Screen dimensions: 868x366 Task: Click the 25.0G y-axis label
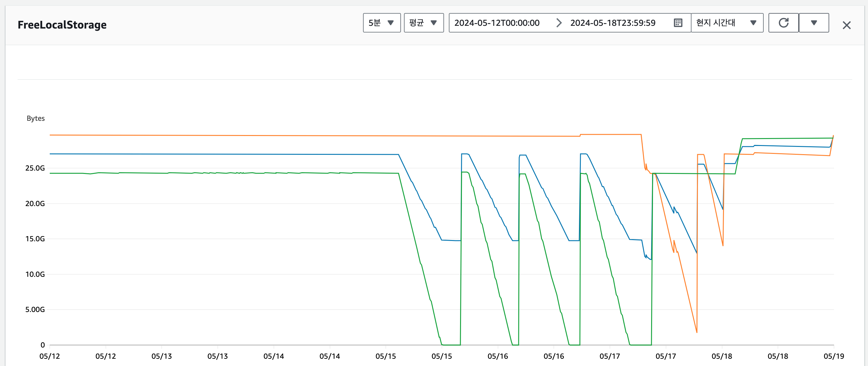[35, 168]
